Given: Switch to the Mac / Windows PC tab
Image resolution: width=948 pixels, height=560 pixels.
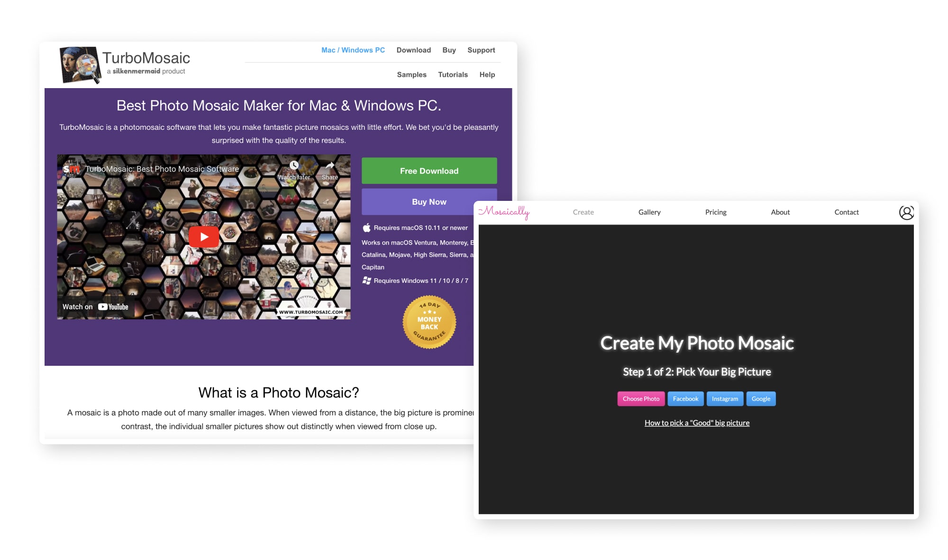Looking at the screenshot, I should [353, 50].
